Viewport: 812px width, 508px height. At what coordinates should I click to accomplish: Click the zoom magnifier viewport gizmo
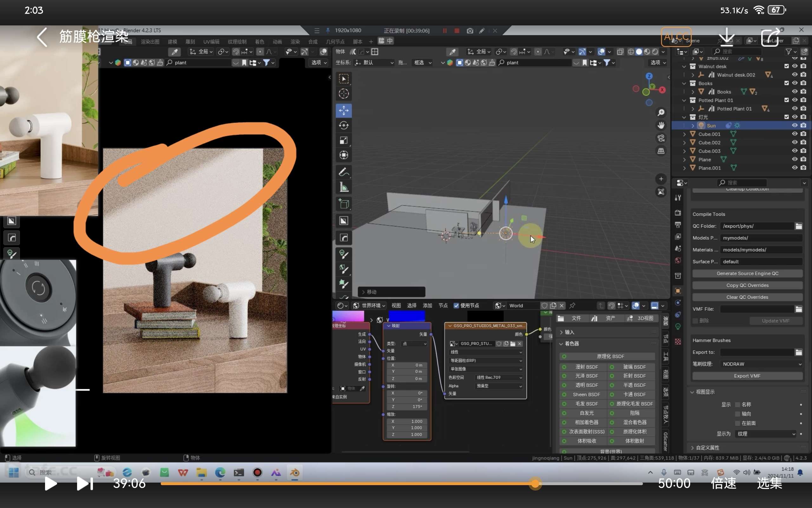coord(661,112)
